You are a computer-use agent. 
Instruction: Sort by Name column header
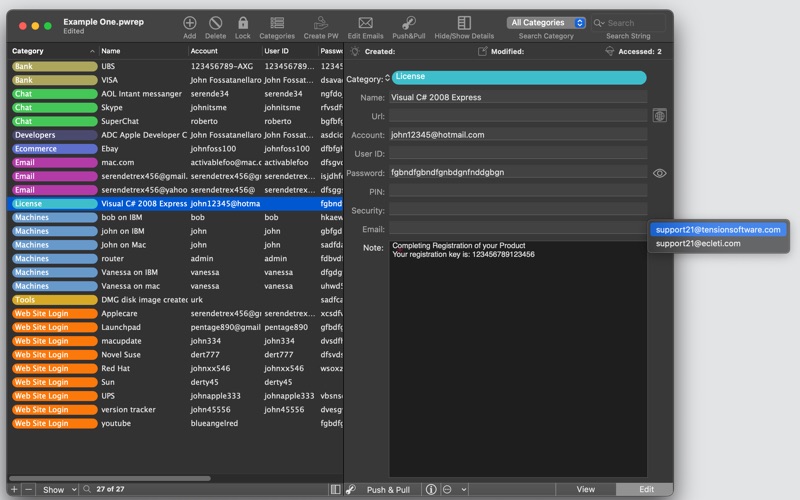[x=143, y=51]
